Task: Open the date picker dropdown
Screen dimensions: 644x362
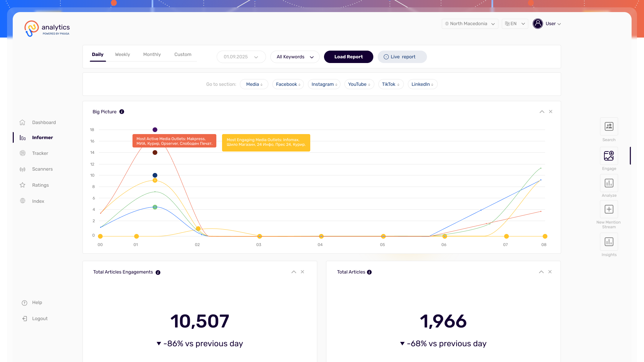Action: coord(241,57)
